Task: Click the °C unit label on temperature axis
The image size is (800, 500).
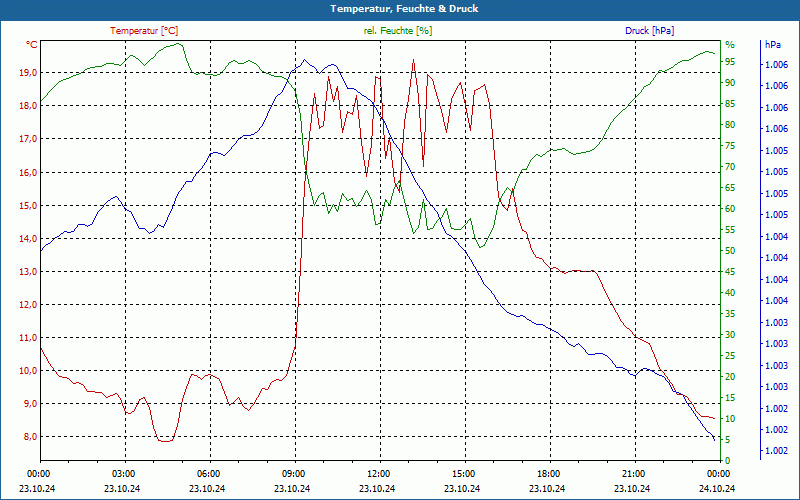Action: [32, 45]
